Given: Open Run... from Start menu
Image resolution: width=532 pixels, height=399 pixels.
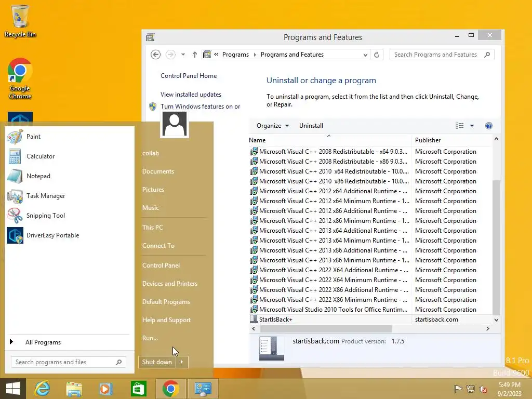Looking at the screenshot, I should pos(150,338).
